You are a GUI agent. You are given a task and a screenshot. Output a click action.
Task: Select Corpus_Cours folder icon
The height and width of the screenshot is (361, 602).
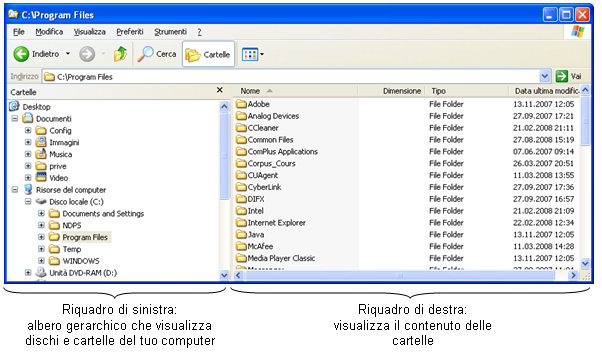(241, 163)
